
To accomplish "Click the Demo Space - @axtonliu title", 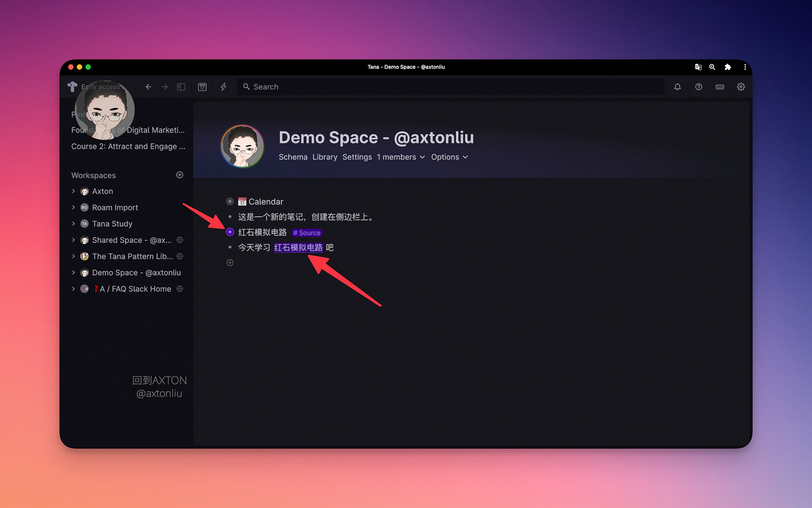I will [x=376, y=138].
